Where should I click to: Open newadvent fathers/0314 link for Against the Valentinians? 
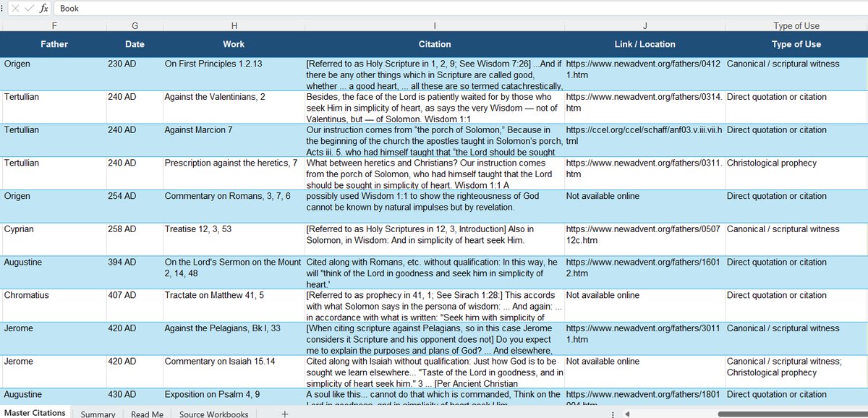(x=644, y=102)
